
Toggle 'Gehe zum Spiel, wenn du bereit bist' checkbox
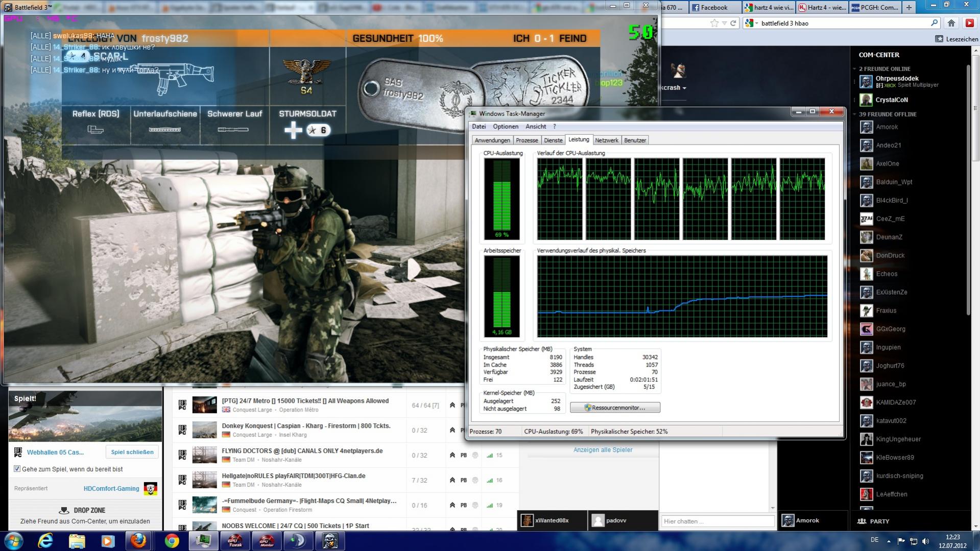17,469
